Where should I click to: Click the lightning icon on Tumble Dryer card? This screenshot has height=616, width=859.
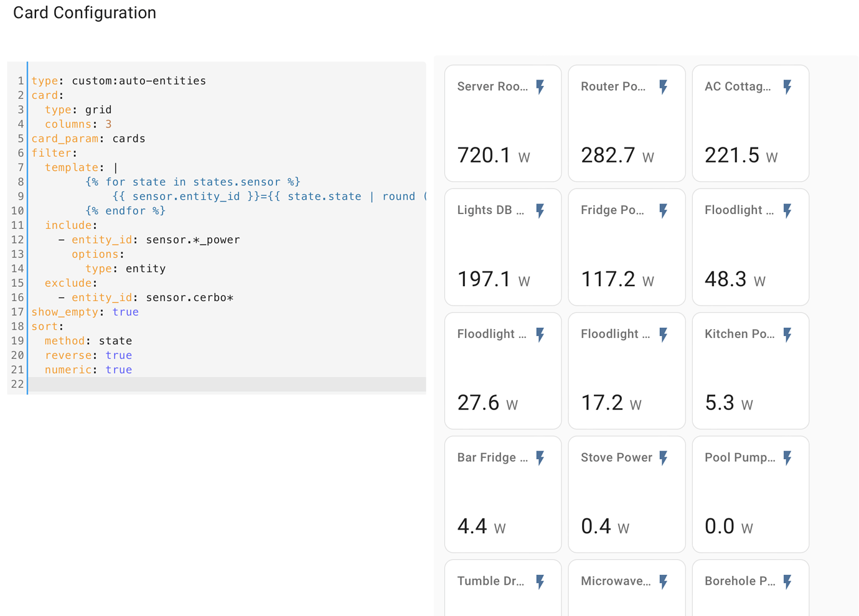pos(539,581)
